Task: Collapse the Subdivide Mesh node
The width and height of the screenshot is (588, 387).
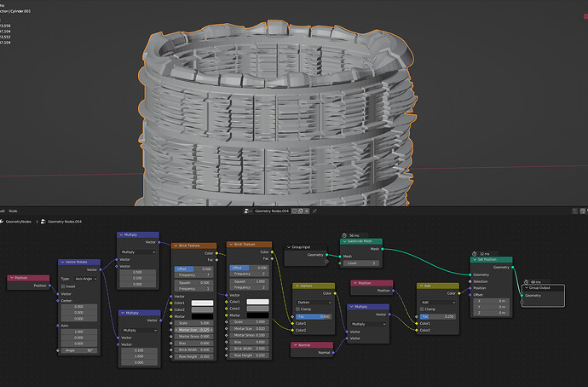Action: (x=344, y=241)
